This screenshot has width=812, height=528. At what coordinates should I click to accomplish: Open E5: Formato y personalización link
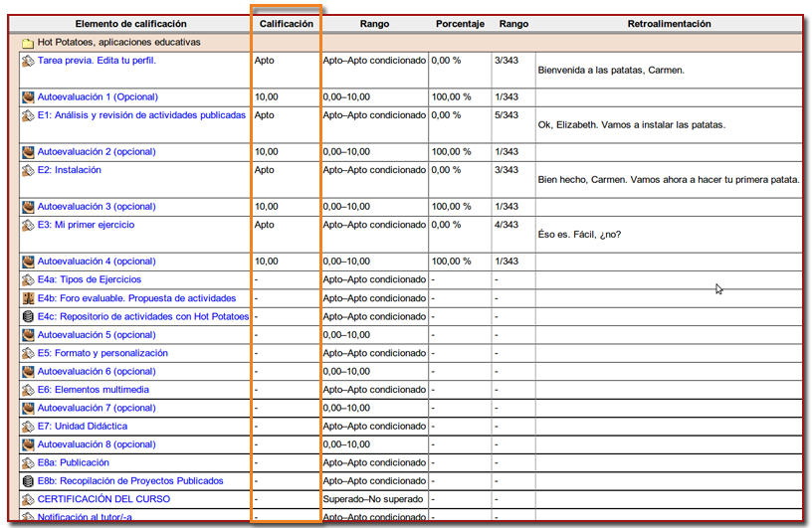click(102, 353)
